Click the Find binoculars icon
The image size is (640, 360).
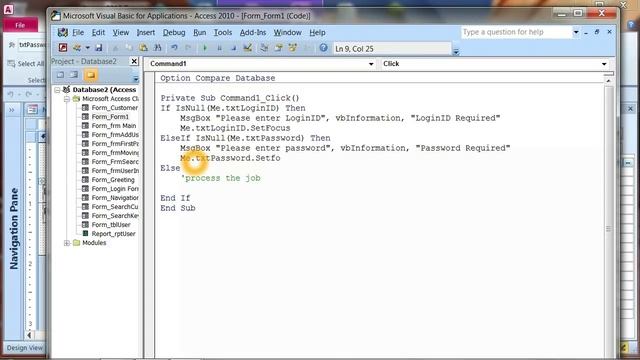[x=158, y=48]
